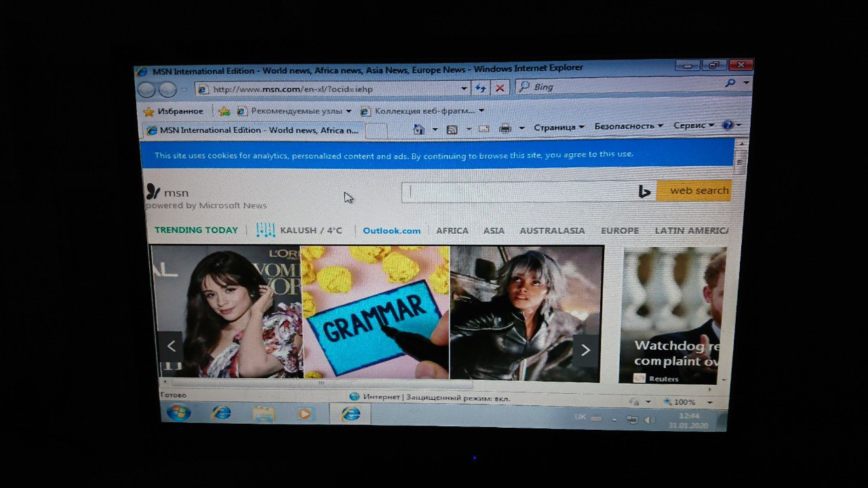Screen dimensions: 868x488
Task: Click the Bing logo in MSN search
Action: (x=644, y=192)
